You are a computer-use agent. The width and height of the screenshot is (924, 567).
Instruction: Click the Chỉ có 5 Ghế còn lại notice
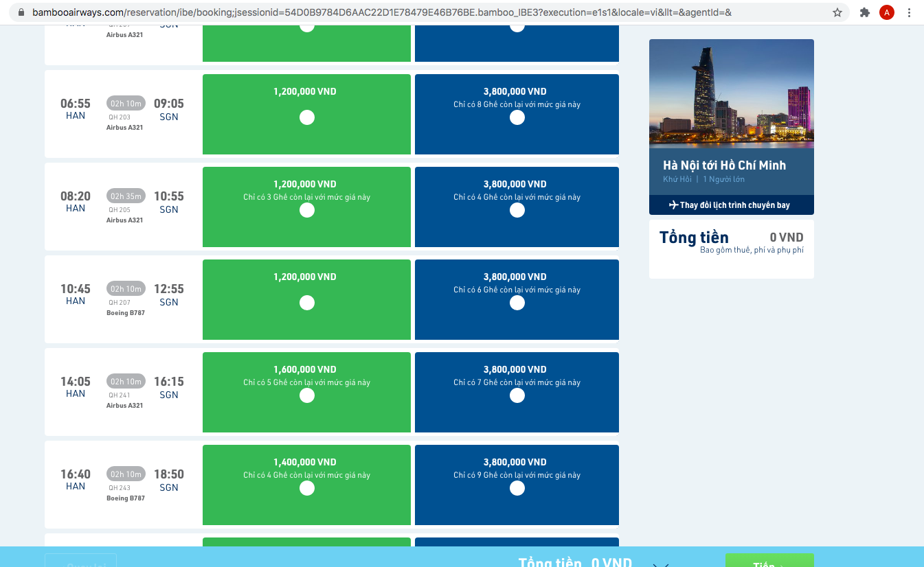coord(307,382)
